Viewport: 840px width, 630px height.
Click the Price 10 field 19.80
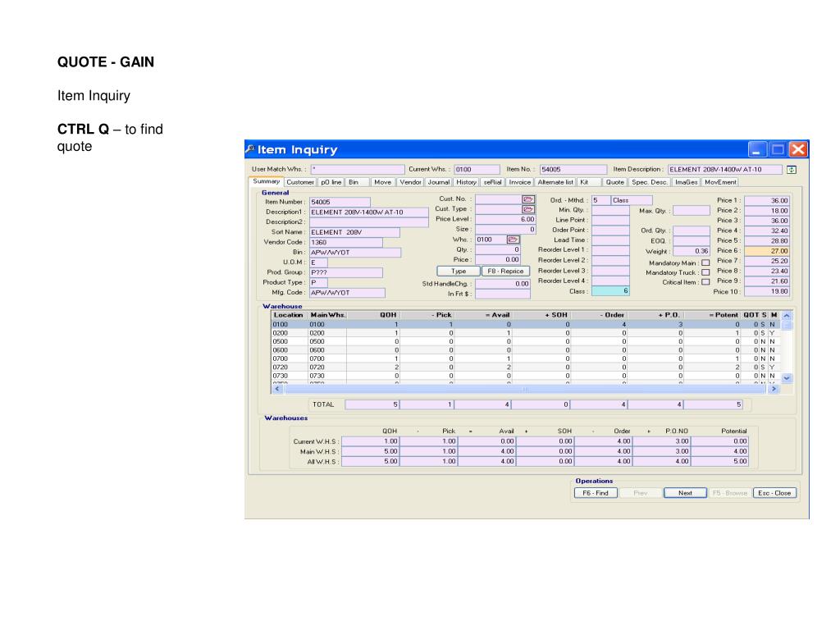coord(767,291)
